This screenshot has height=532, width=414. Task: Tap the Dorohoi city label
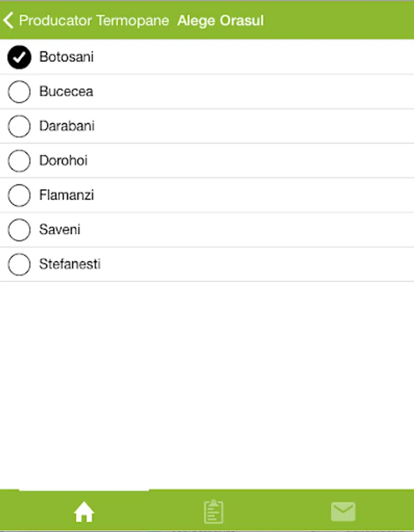pyautogui.click(x=63, y=160)
